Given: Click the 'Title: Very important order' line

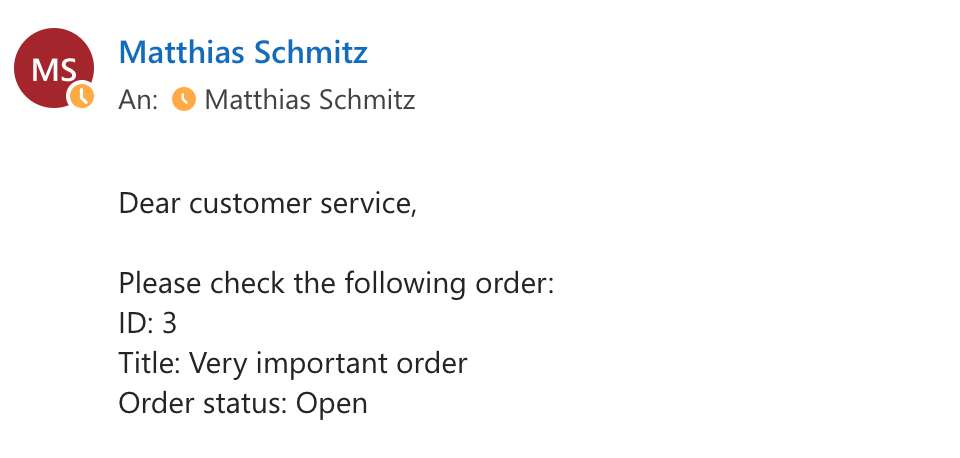Looking at the screenshot, I should 293,364.
